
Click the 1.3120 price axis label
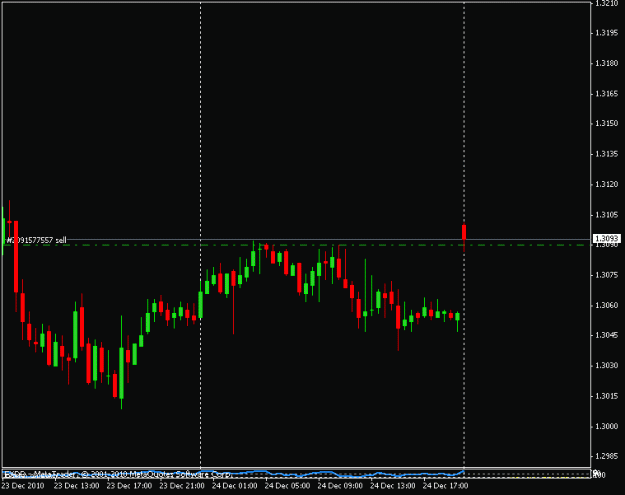(607, 185)
